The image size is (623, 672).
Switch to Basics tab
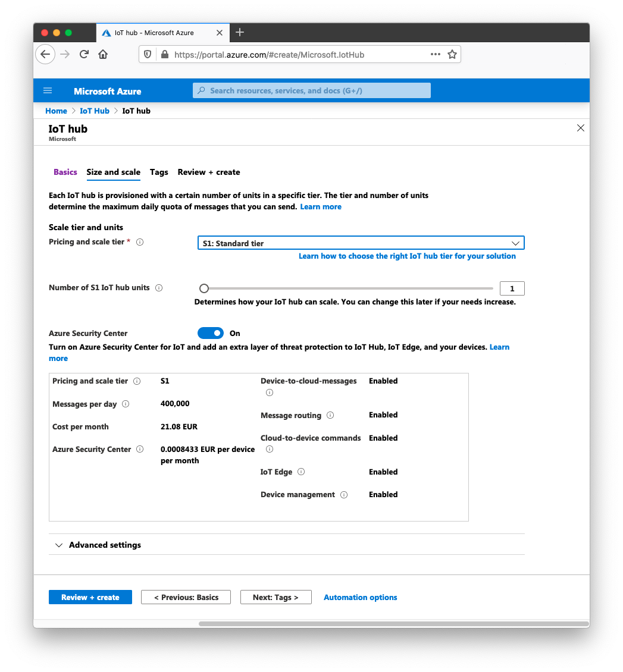click(65, 172)
